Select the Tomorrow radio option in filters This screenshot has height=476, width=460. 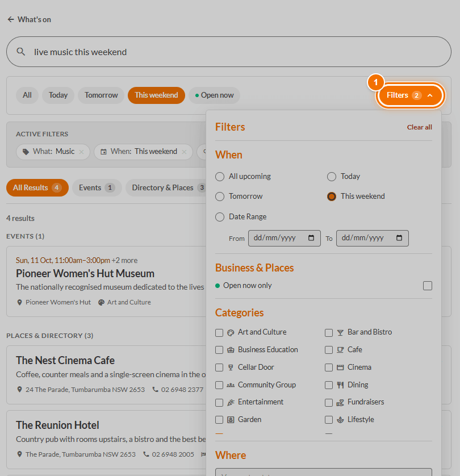220,197
